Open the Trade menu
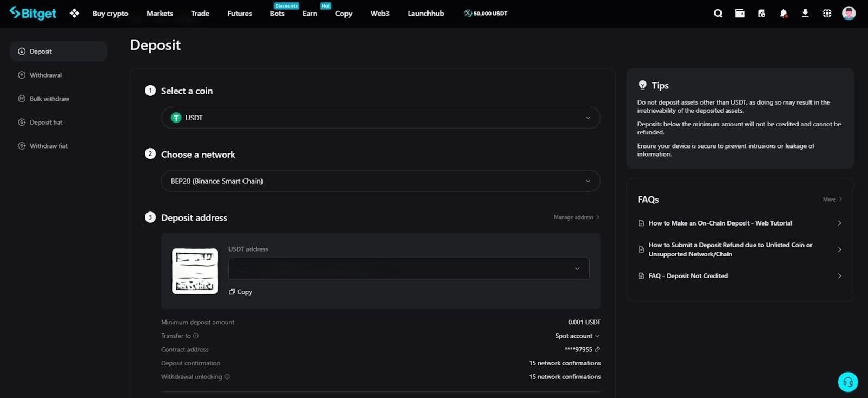Image resolution: width=868 pixels, height=398 pixels. coord(200,14)
